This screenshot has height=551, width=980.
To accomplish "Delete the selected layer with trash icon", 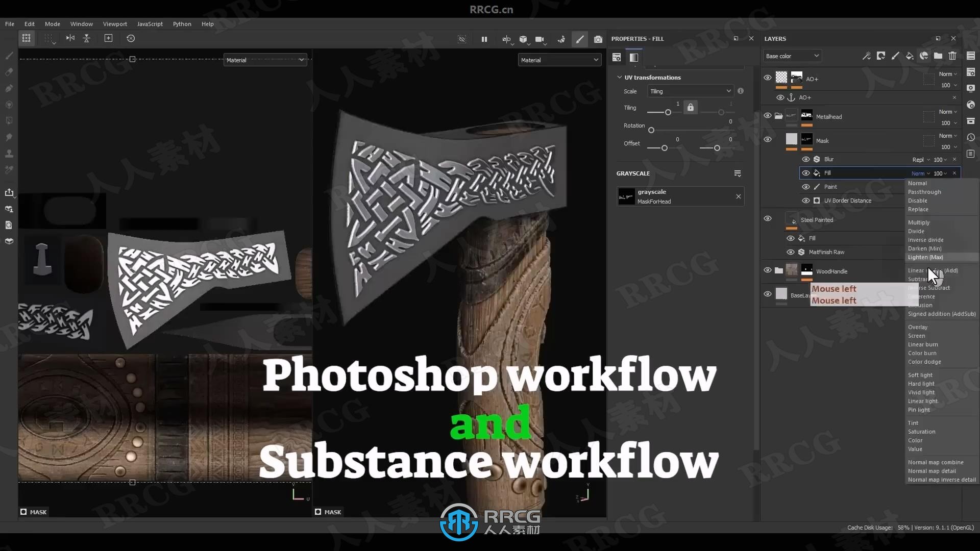I will click(x=952, y=56).
